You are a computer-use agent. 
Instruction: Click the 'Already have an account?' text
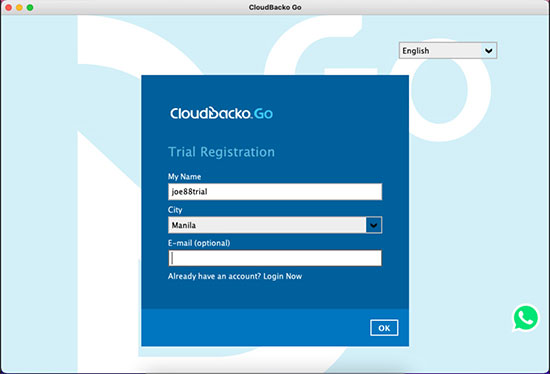coord(214,276)
